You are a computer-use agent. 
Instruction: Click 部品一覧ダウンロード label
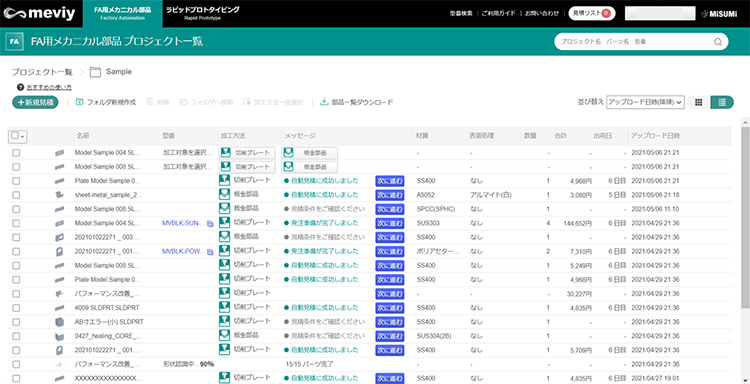(362, 102)
